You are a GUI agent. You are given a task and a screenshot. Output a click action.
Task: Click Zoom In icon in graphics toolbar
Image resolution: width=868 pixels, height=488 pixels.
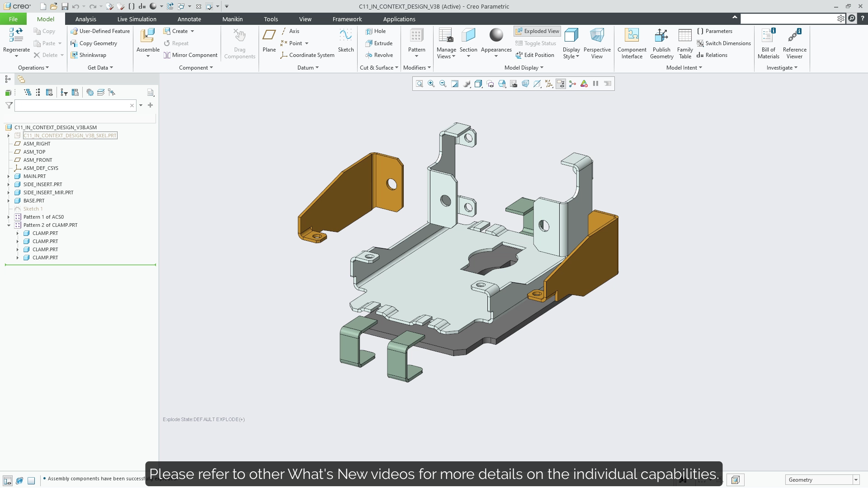coord(431,84)
